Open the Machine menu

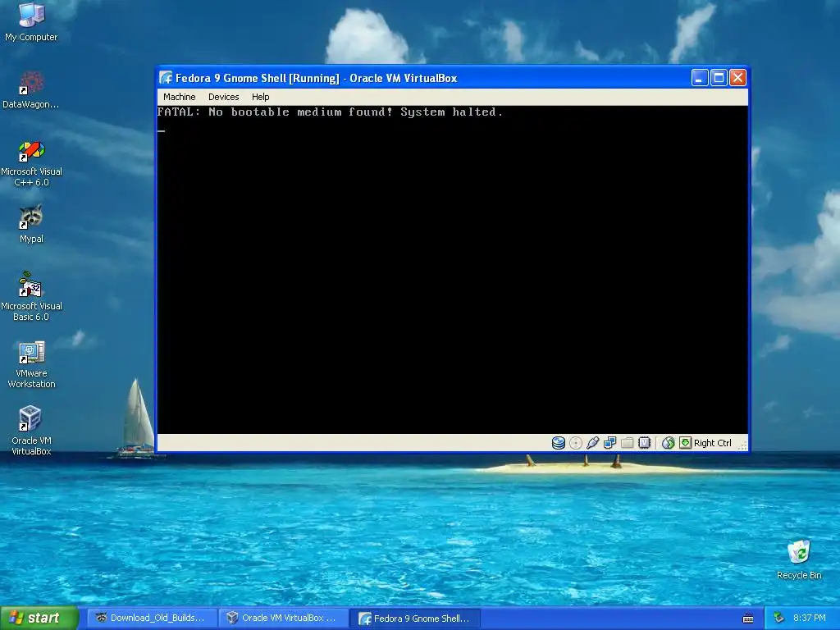[179, 97]
